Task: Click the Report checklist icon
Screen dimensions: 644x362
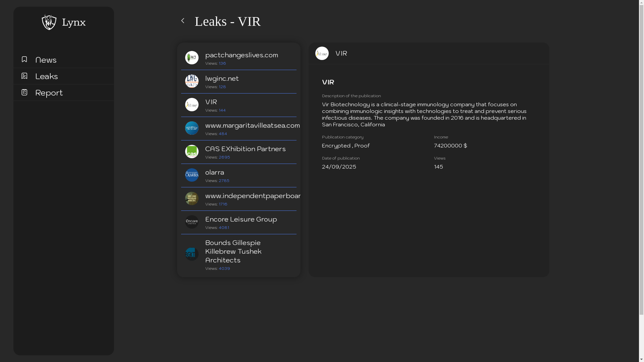Action: click(24, 92)
